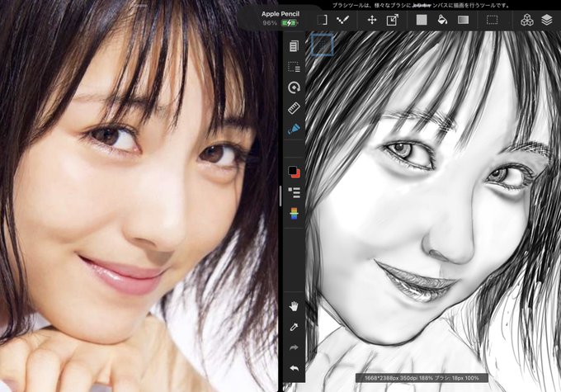Select the Gradient tool
The height and width of the screenshot is (392, 561).
[x=464, y=20]
